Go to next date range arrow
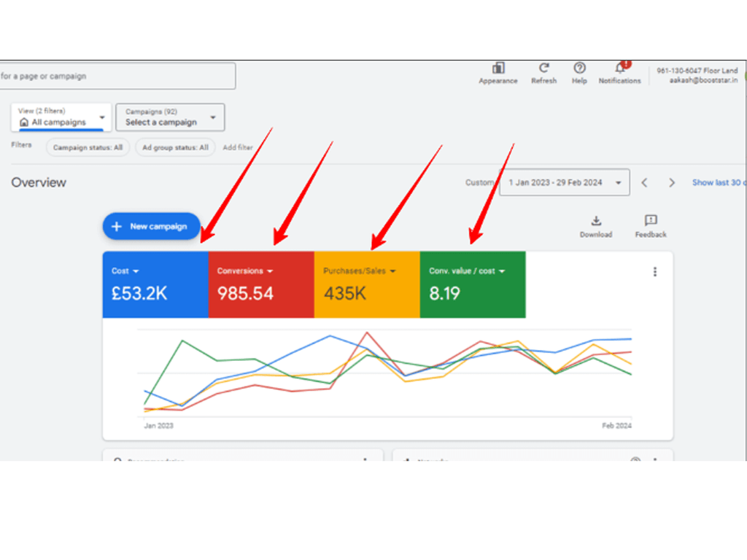Image resolution: width=747 pixels, height=560 pixels. [x=672, y=183]
